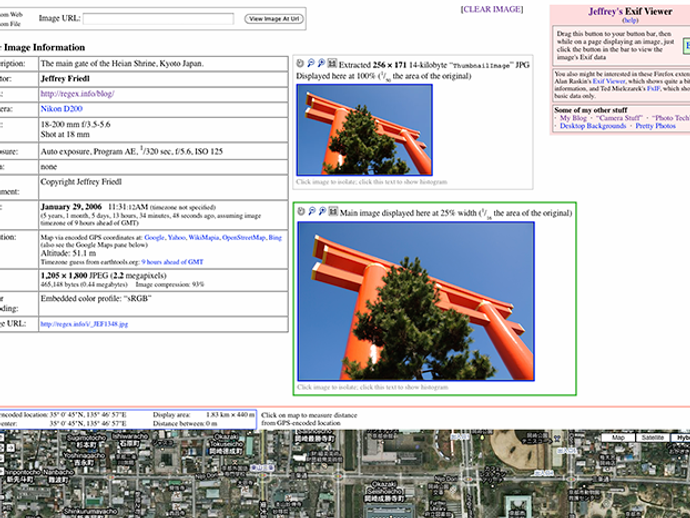Open Bing map link
This screenshot has width=690, height=518.
coord(275,237)
